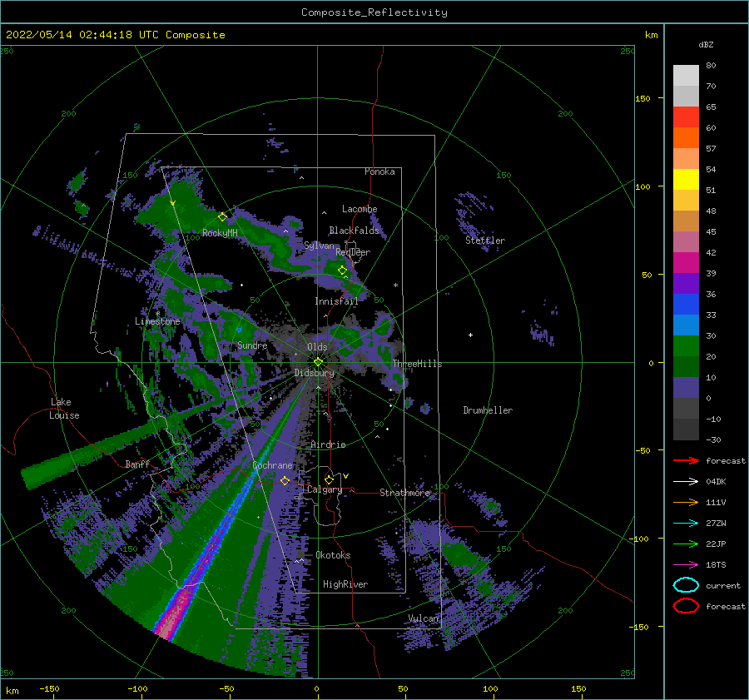Click the Drumheller city label

coord(488,410)
